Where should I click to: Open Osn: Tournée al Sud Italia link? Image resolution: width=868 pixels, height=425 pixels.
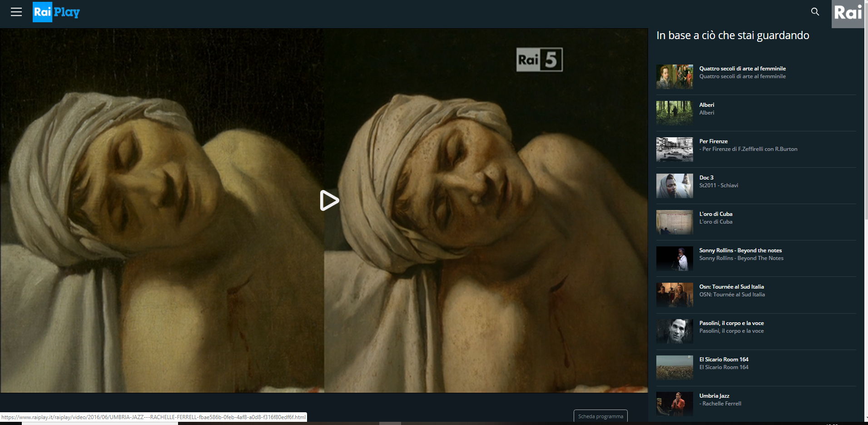click(731, 287)
